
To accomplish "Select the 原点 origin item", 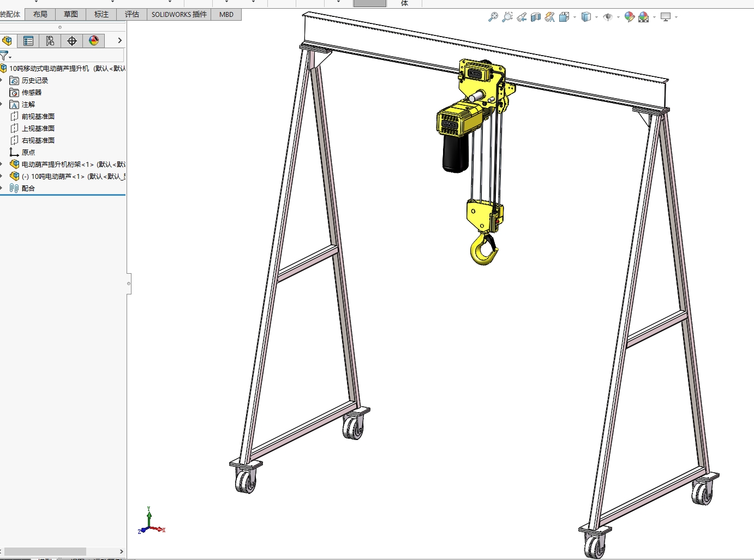I will click(23, 153).
